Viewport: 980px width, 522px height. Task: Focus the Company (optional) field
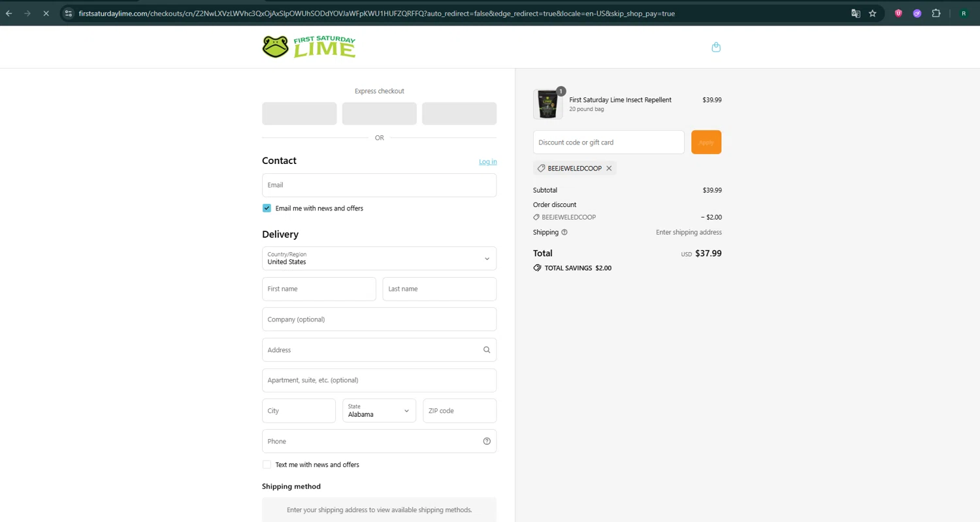(379, 319)
